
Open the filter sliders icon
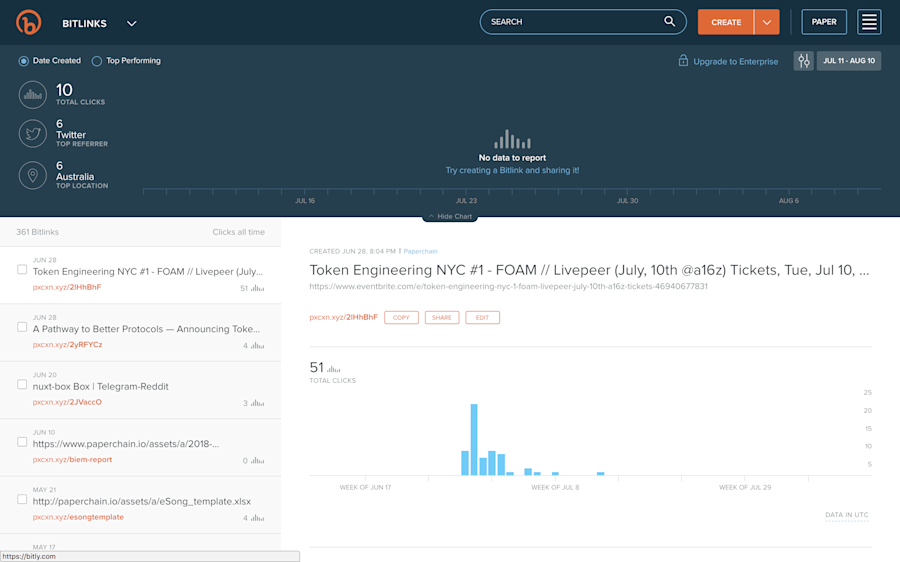804,61
